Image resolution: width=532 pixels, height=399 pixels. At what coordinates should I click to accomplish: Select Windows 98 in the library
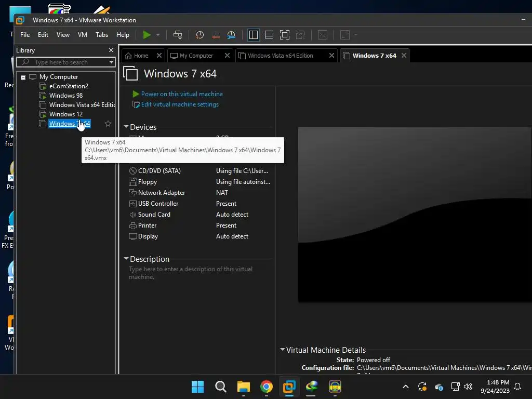pyautogui.click(x=66, y=96)
